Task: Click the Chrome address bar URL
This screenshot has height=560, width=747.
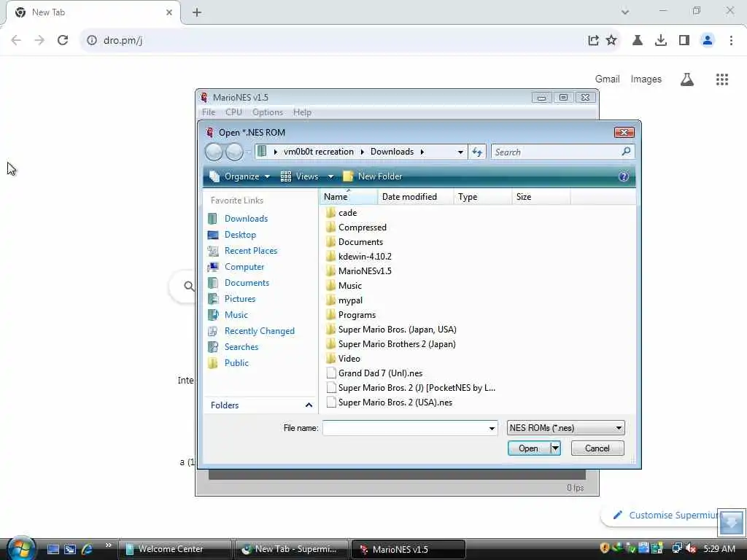Action: click(x=123, y=41)
